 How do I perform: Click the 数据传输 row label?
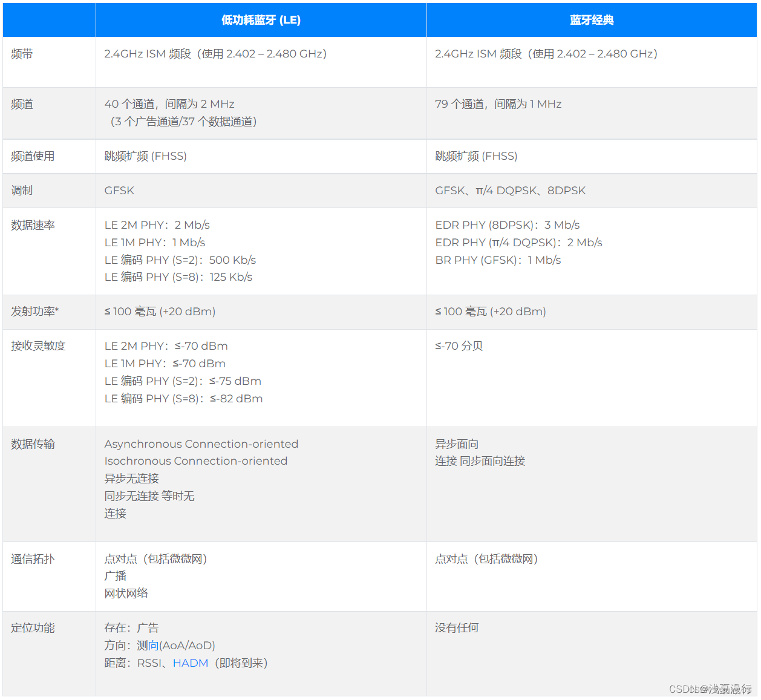tap(33, 444)
